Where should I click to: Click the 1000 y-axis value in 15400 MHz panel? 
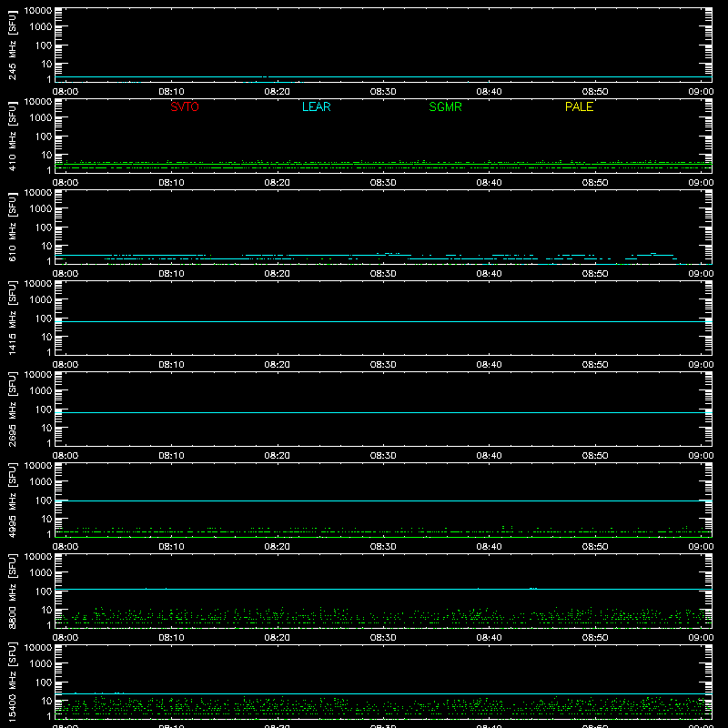pos(41,664)
